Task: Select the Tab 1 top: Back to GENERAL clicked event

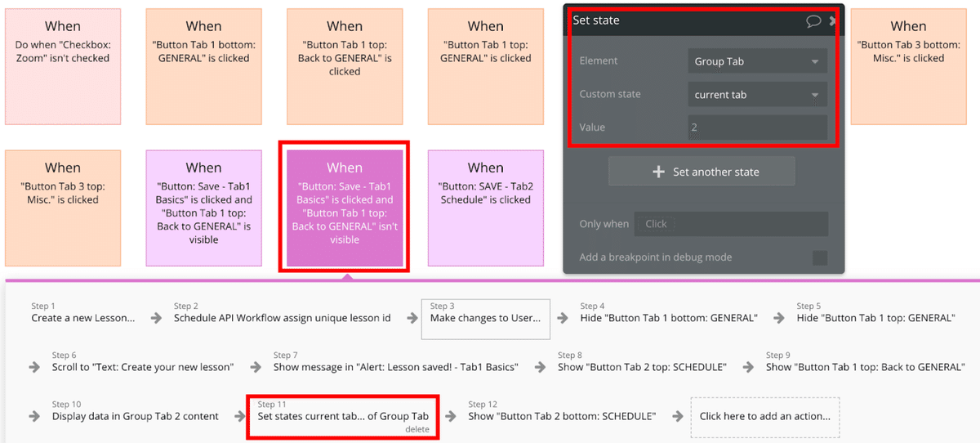Action: [x=345, y=67]
